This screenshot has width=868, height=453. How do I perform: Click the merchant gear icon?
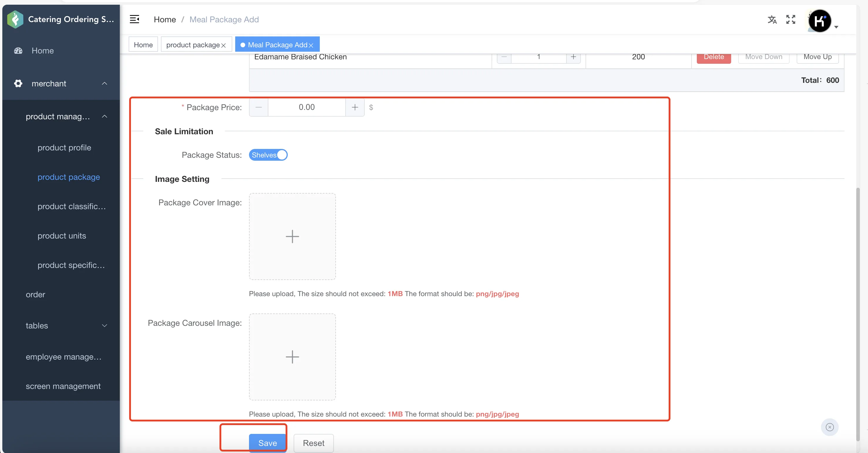pos(18,83)
